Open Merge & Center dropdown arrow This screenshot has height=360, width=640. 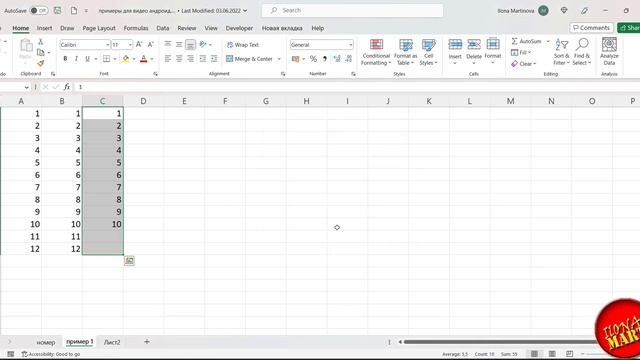[279, 59]
